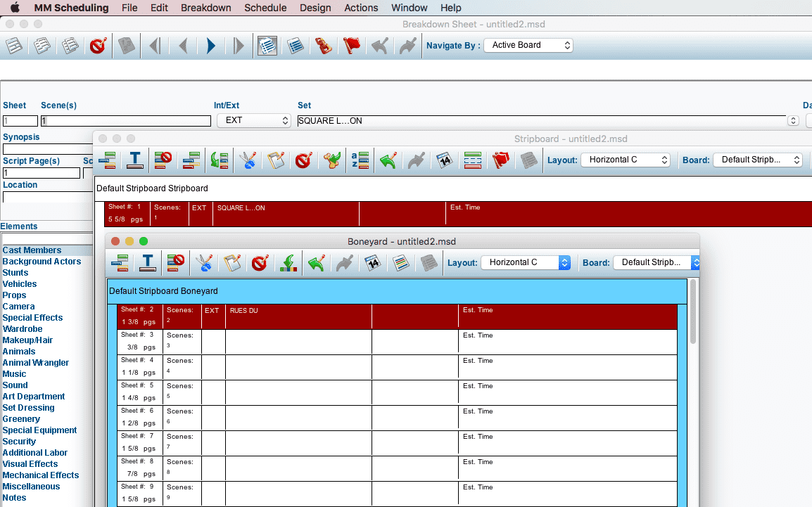Click the blue next sheet arrow
The width and height of the screenshot is (812, 507).
[210, 46]
